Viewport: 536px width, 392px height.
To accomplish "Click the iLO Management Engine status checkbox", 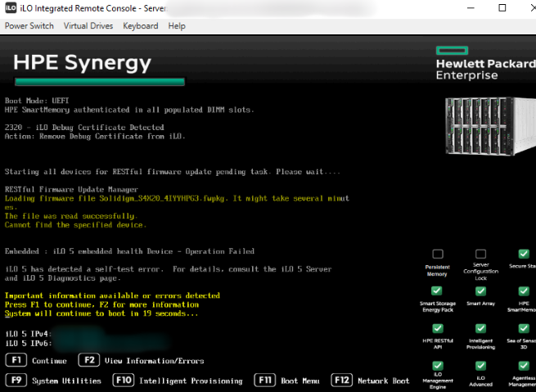I will 438,366.
